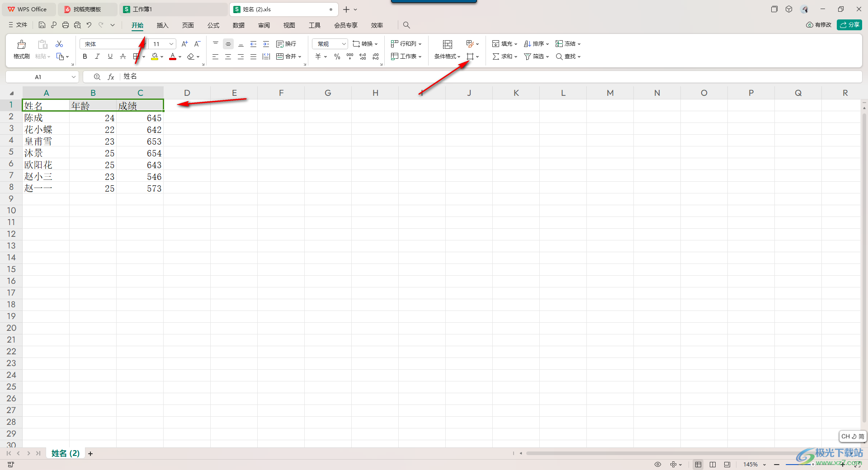The image size is (868, 470).
Task: Click the Cell style icon below table style
Action: (x=470, y=56)
